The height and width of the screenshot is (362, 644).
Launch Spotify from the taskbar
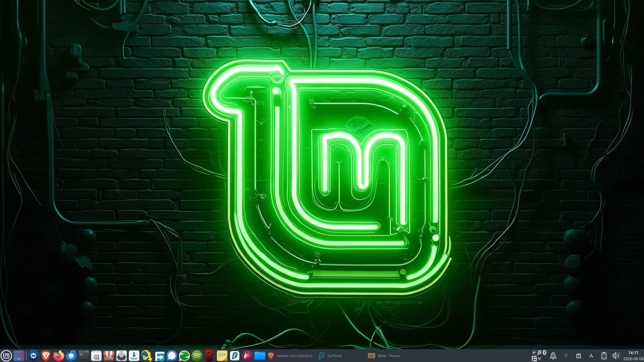[197, 356]
